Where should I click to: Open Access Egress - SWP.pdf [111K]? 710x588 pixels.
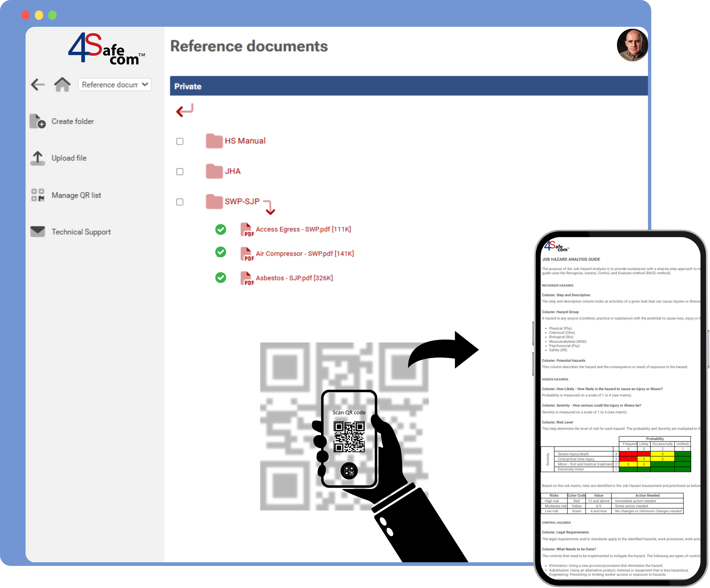(303, 229)
